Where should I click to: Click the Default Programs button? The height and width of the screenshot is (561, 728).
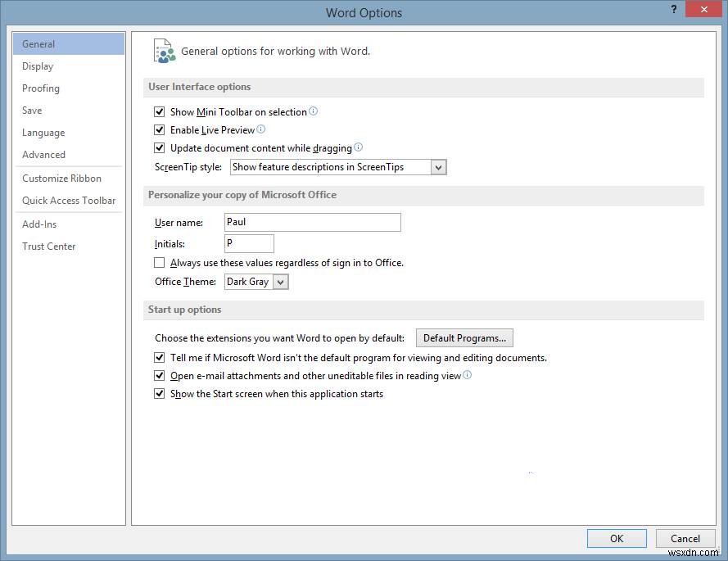pos(464,338)
